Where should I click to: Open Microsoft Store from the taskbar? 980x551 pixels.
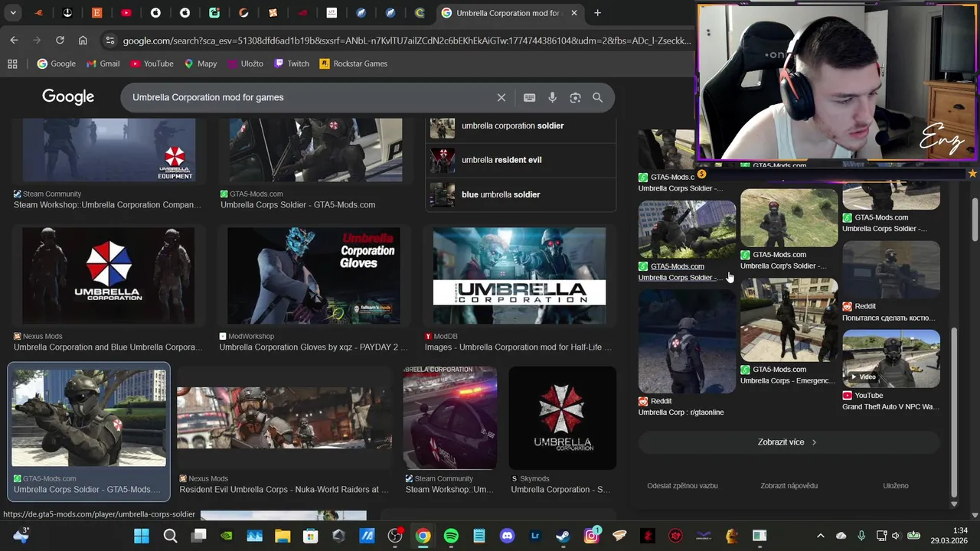pos(310,536)
